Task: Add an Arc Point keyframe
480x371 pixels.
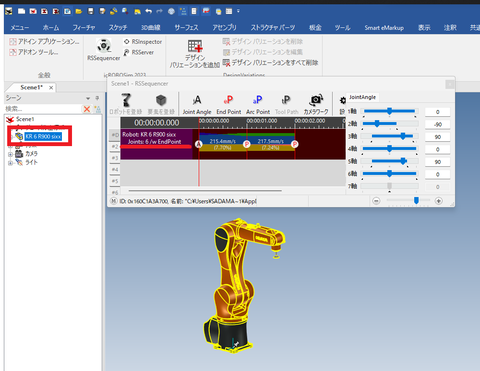Action: [x=258, y=104]
